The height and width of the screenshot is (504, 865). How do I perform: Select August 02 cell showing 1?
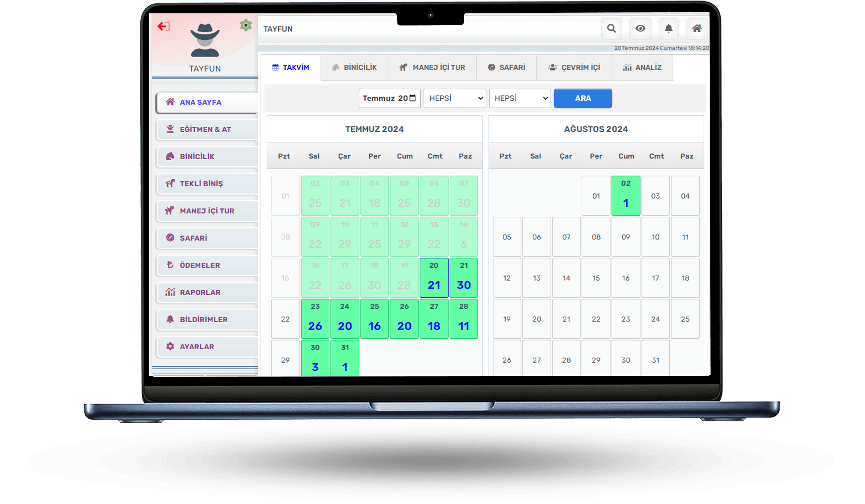(x=626, y=196)
